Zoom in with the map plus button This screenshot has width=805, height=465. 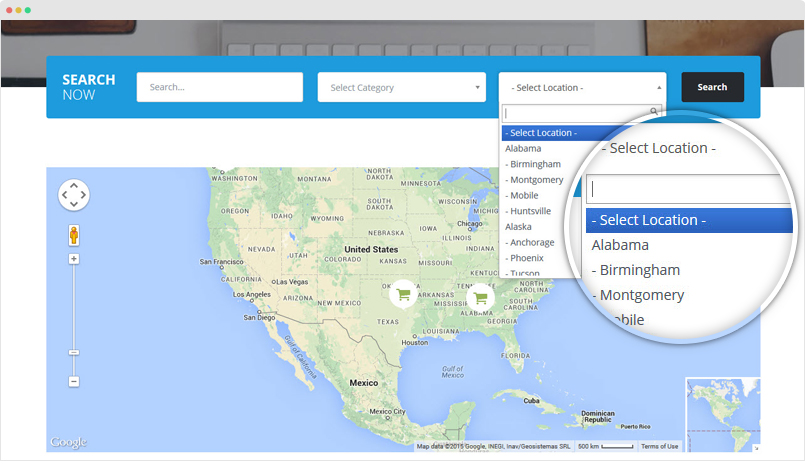tap(74, 259)
